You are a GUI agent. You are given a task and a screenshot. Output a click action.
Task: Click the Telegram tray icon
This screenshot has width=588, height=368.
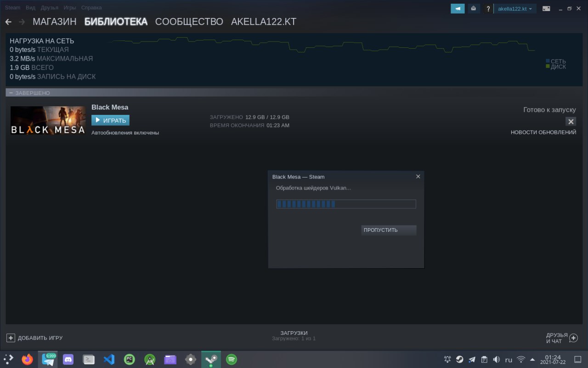tap(472, 359)
